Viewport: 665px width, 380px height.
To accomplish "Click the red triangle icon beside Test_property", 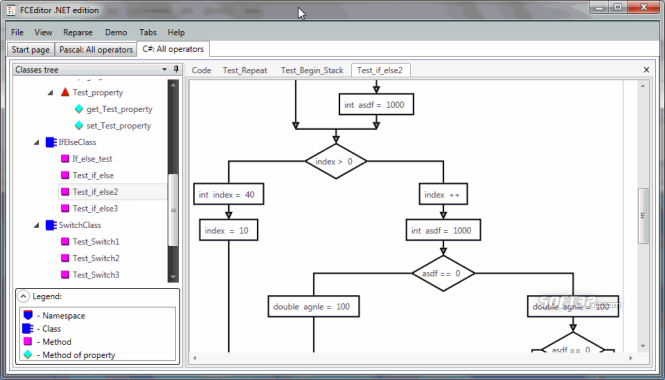I will click(65, 92).
